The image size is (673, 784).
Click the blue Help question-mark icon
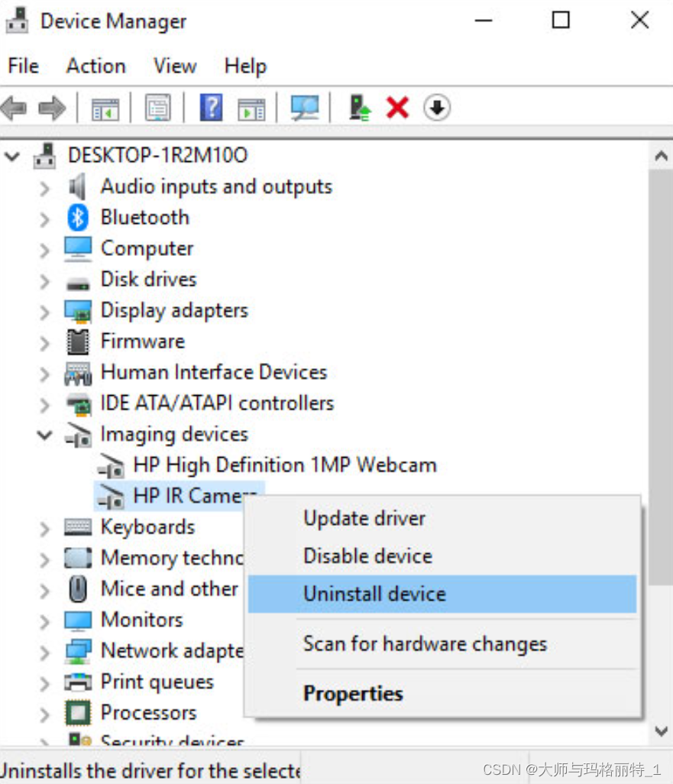click(x=211, y=108)
